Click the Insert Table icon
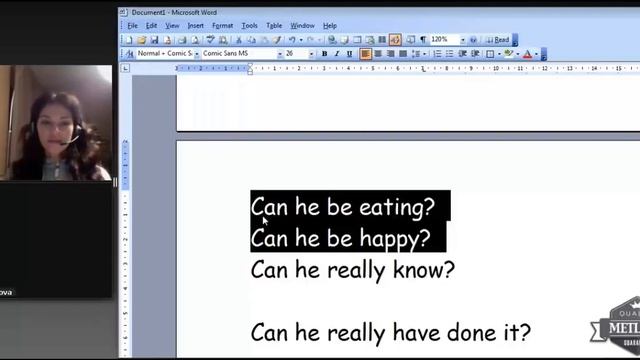Image resolution: width=640 pixels, height=360 pixels. [x=357, y=40]
